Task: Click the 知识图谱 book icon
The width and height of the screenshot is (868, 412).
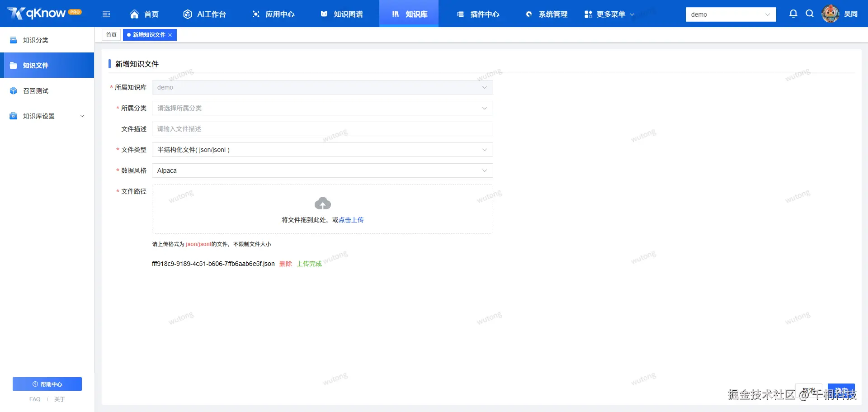Action: point(324,14)
